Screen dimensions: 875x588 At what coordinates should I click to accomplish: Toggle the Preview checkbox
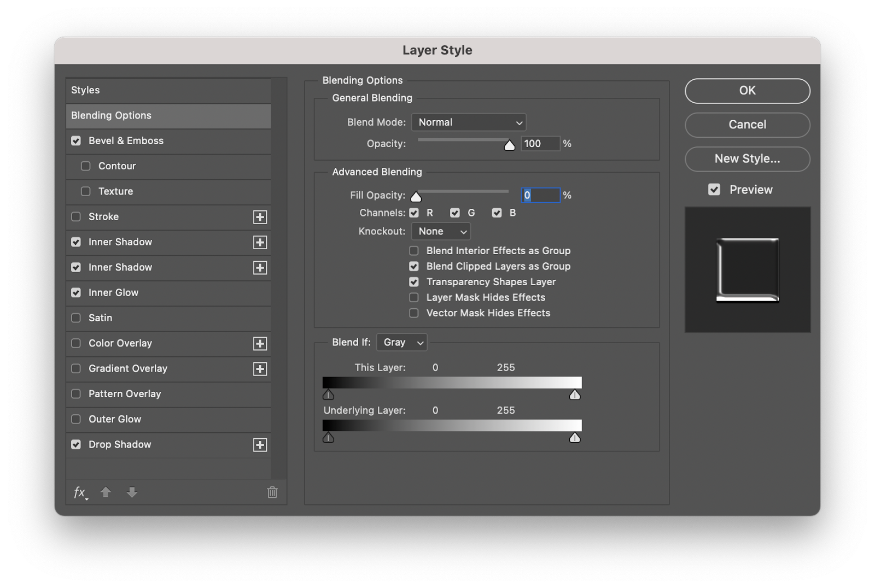pos(714,190)
